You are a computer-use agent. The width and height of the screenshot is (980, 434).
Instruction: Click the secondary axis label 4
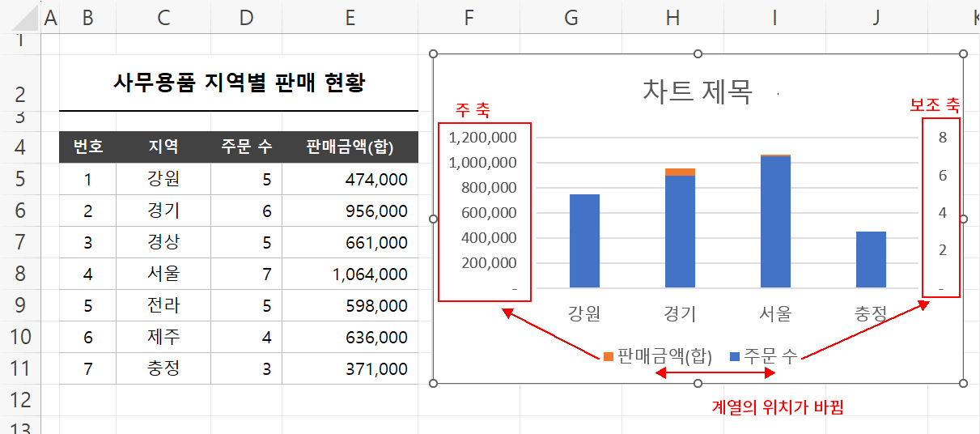coord(943,213)
